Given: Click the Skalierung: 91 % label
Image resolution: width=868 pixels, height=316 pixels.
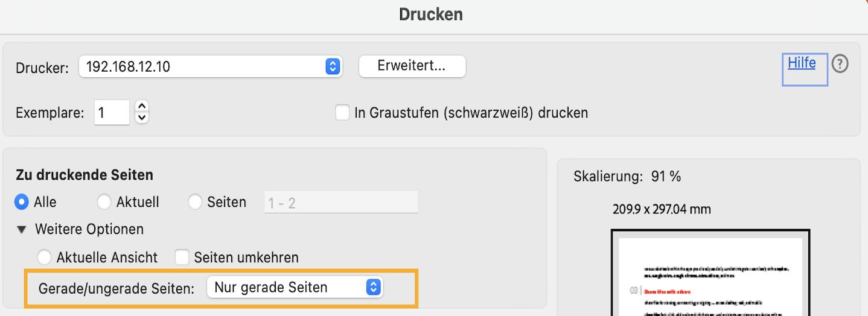Looking at the screenshot, I should 627,177.
